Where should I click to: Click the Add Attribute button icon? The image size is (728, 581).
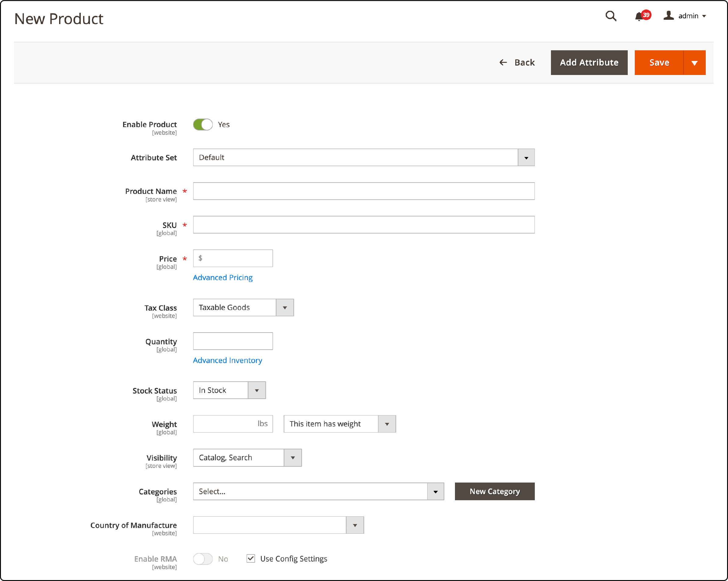click(x=589, y=62)
